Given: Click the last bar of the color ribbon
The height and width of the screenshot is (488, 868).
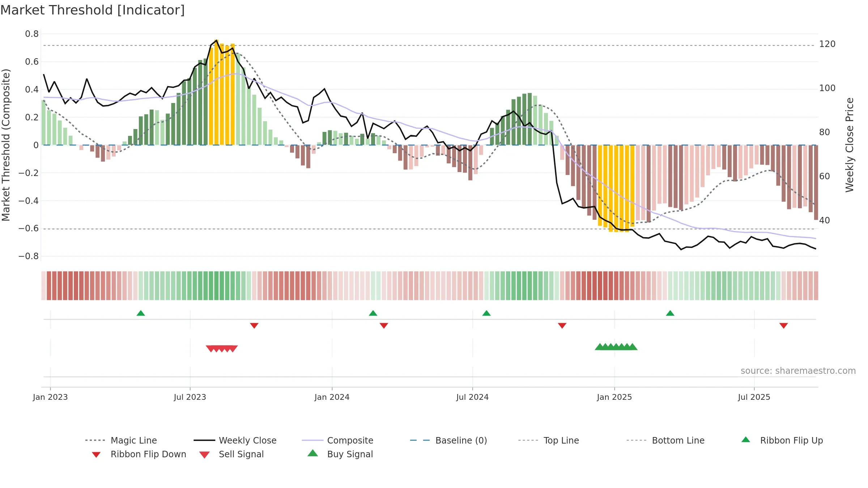Looking at the screenshot, I should tap(816, 286).
